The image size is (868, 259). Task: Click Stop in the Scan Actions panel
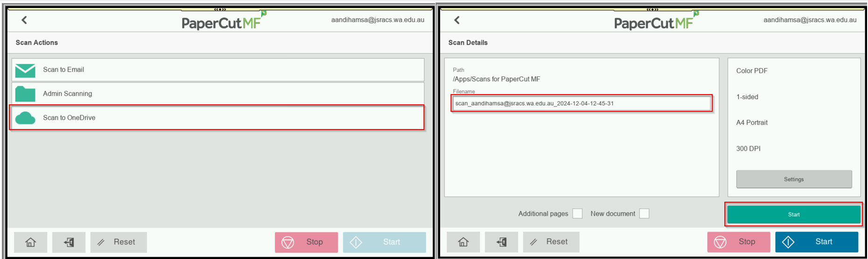(x=306, y=242)
